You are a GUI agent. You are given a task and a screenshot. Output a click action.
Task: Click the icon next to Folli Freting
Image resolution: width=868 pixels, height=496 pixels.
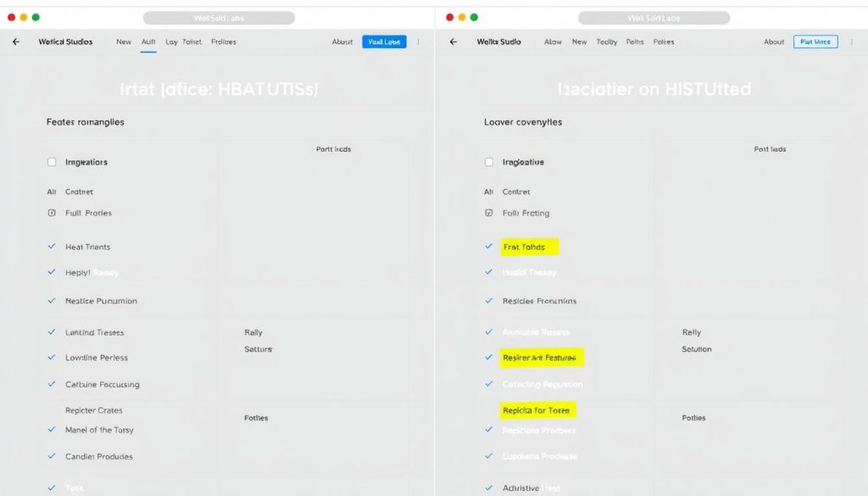[487, 213]
